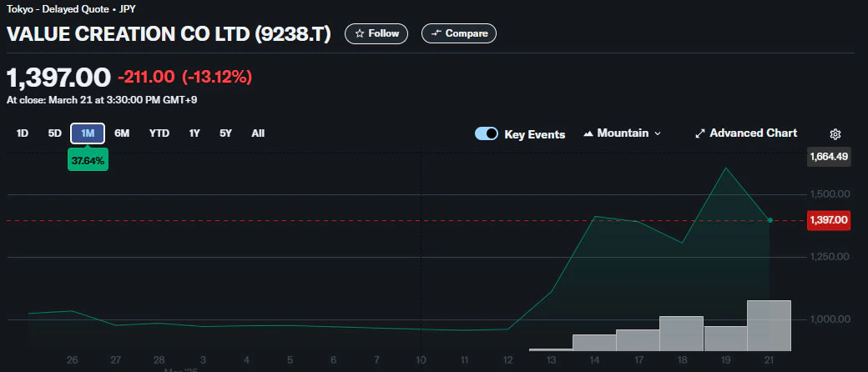Select the 6M time range

(x=122, y=133)
